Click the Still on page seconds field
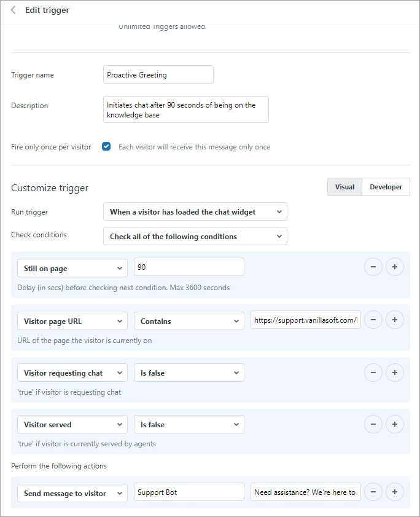 tap(189, 267)
